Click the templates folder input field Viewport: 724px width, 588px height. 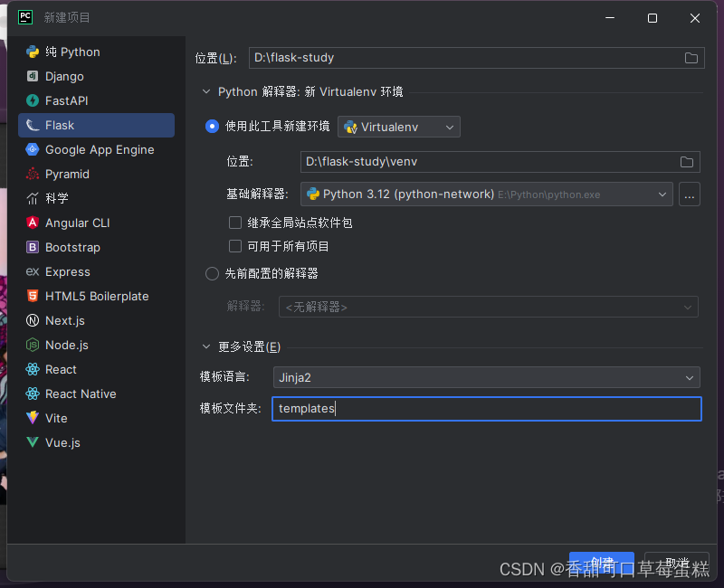pos(487,409)
